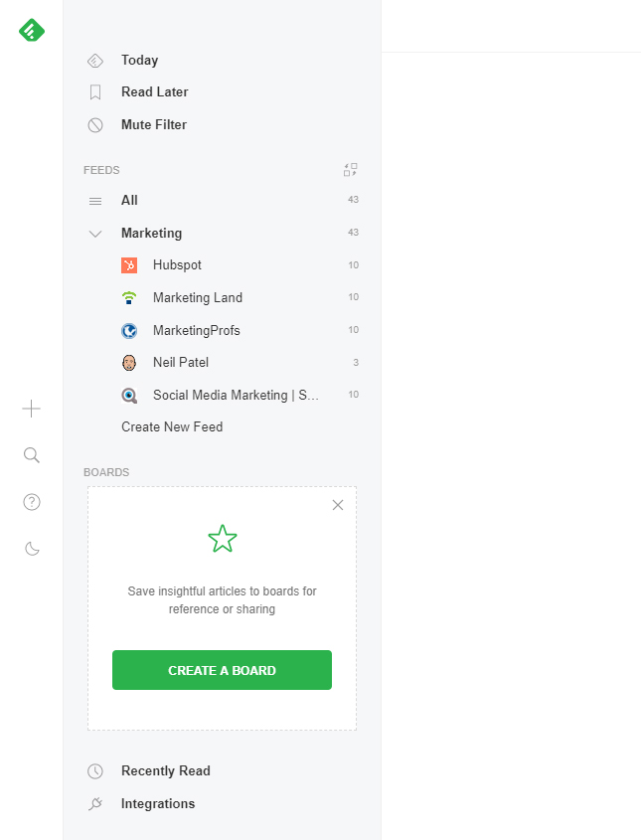
Task: Select the MarketingProfs feed
Action: (x=196, y=330)
